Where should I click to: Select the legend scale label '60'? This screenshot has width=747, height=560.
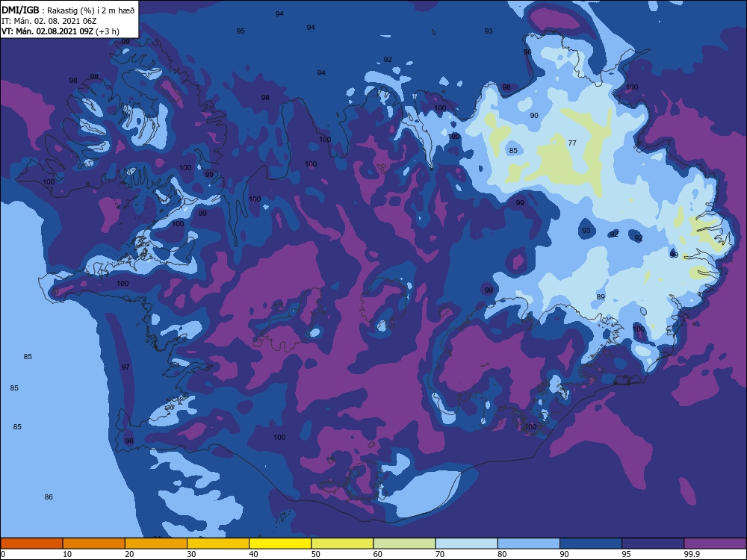[378, 554]
